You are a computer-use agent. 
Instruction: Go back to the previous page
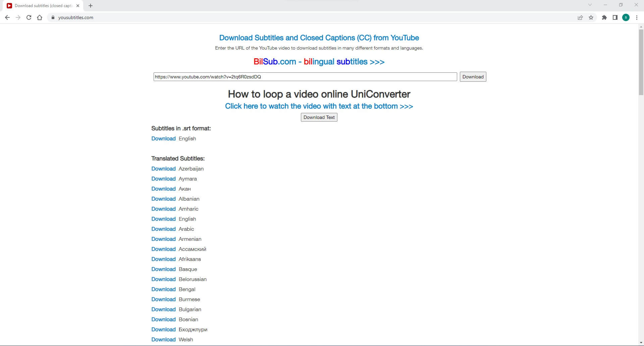(x=7, y=17)
